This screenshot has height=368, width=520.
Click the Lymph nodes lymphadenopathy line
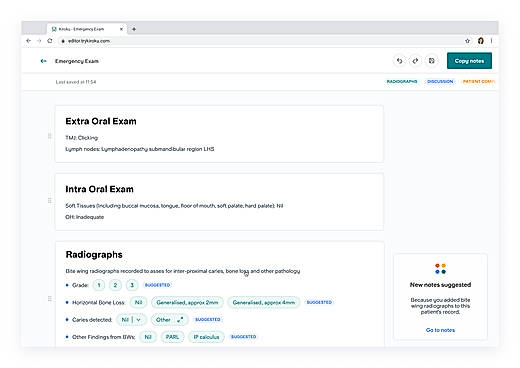click(140, 149)
